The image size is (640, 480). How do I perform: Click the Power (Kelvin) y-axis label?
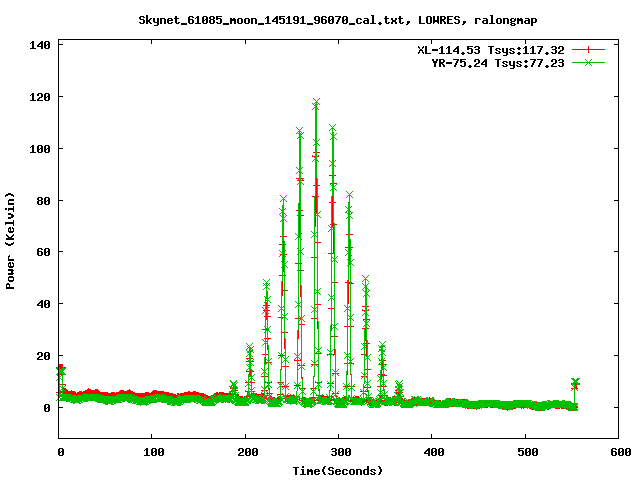point(11,241)
